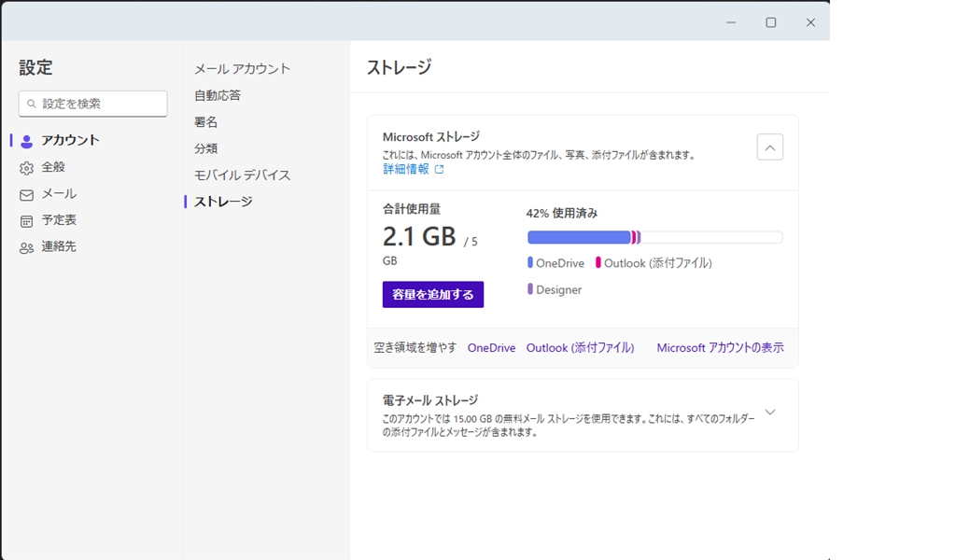956x560 pixels.
Task: Select メール アカウント submenu item
Action: point(242,69)
